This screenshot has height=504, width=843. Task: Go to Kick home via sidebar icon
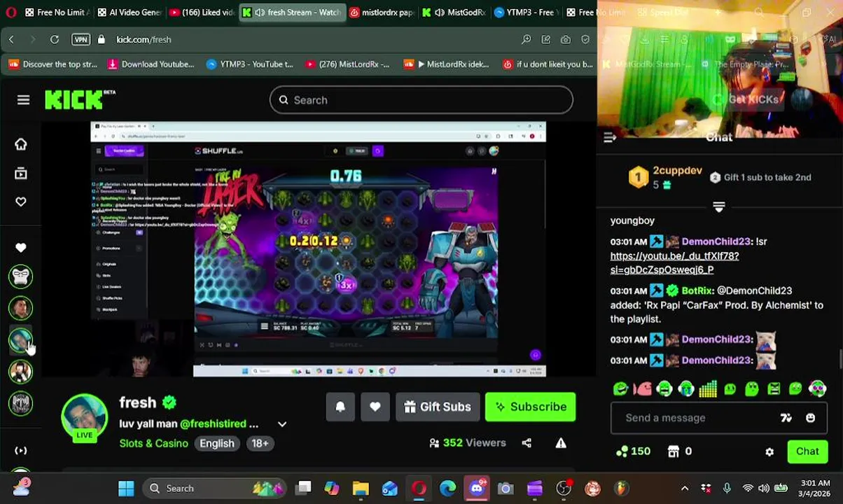click(20, 144)
